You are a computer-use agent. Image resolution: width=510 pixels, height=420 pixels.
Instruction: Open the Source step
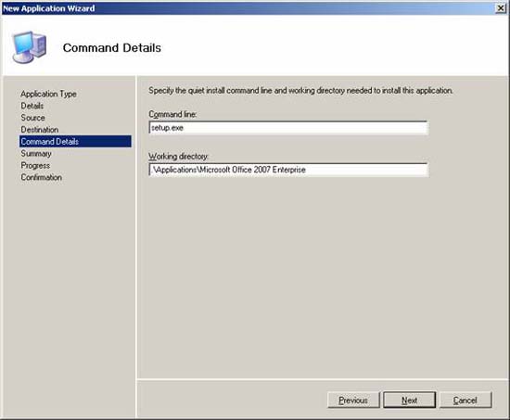32,118
